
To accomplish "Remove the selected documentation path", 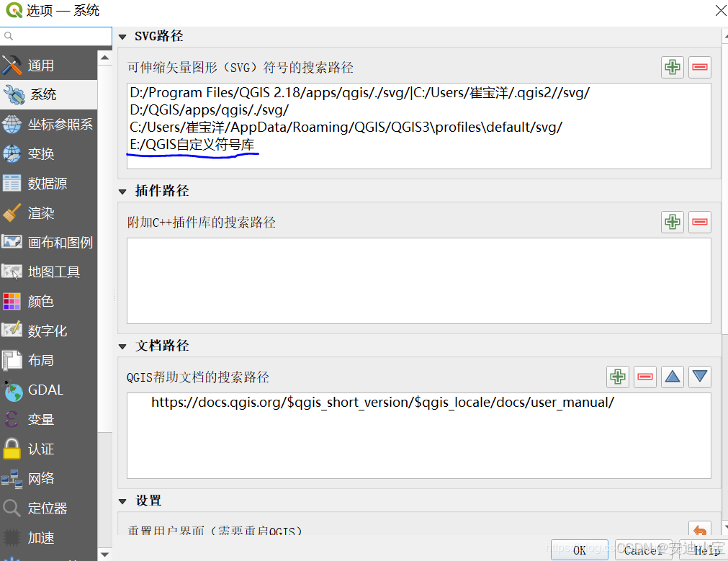I will 645,377.
